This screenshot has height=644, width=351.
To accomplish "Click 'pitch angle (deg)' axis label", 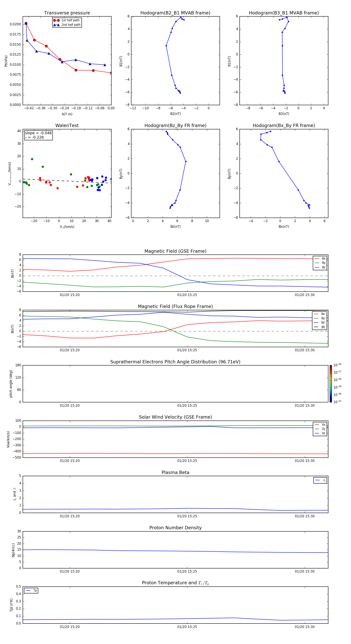I will click(11, 384).
